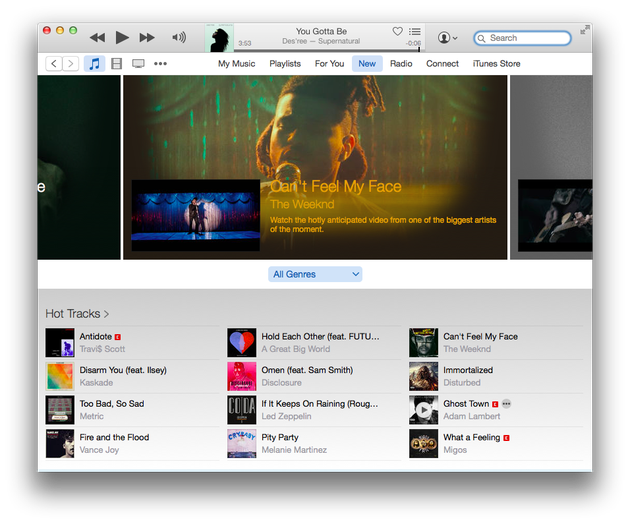Click the Immortalized album cover
Screen dimensions: 630x524
423,376
